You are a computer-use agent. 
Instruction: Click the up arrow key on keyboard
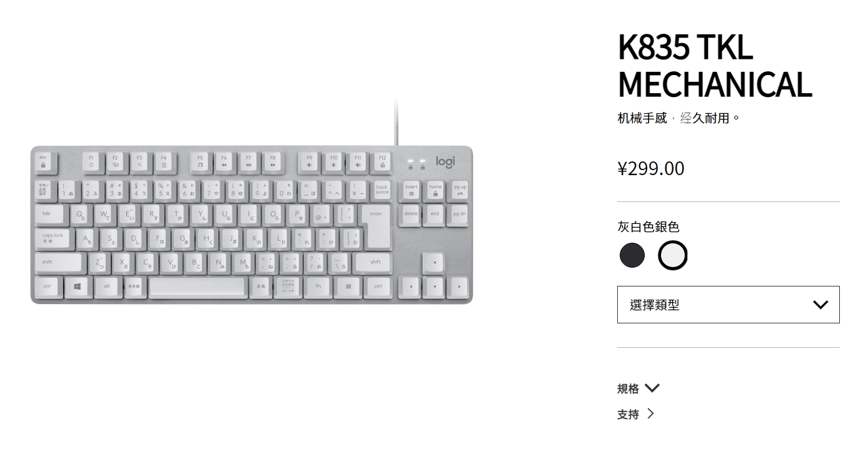click(x=435, y=262)
